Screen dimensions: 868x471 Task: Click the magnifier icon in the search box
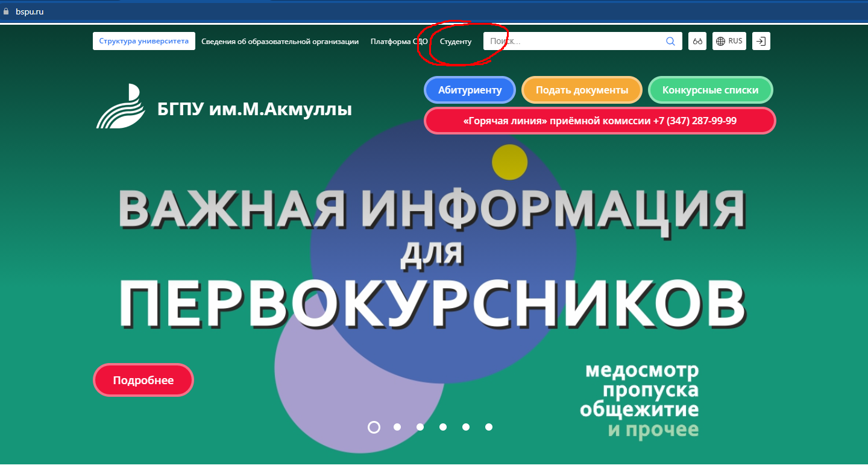tap(670, 42)
